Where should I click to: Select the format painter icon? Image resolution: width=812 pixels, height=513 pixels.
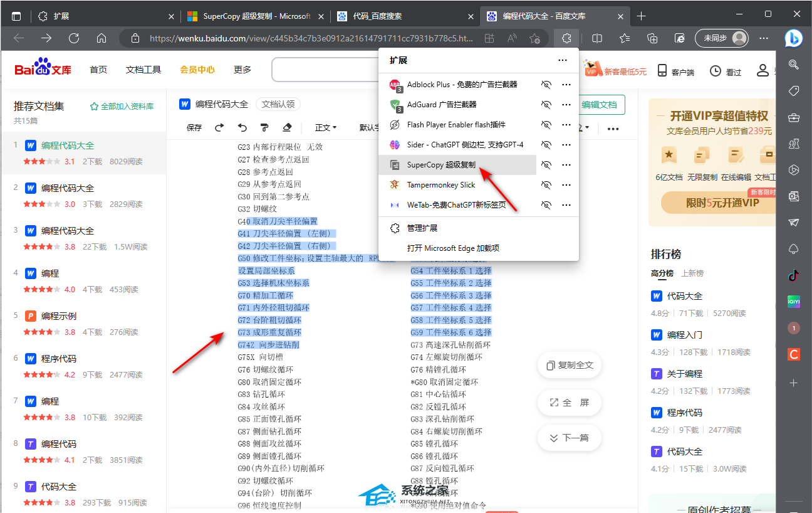(264, 127)
